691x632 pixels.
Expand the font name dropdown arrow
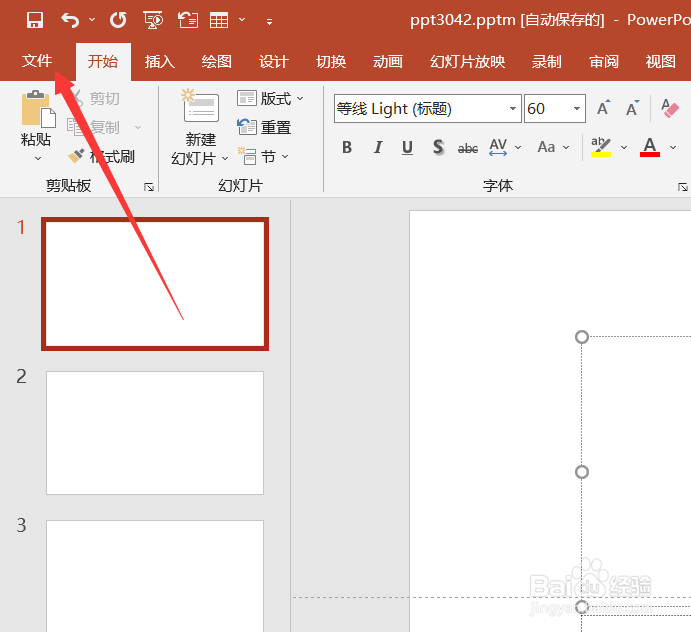(513, 108)
